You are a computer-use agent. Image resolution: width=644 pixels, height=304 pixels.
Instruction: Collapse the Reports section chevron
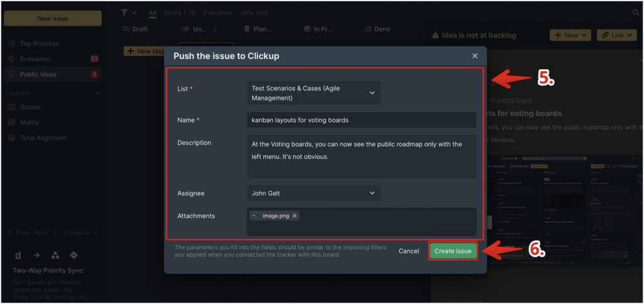[97, 94]
